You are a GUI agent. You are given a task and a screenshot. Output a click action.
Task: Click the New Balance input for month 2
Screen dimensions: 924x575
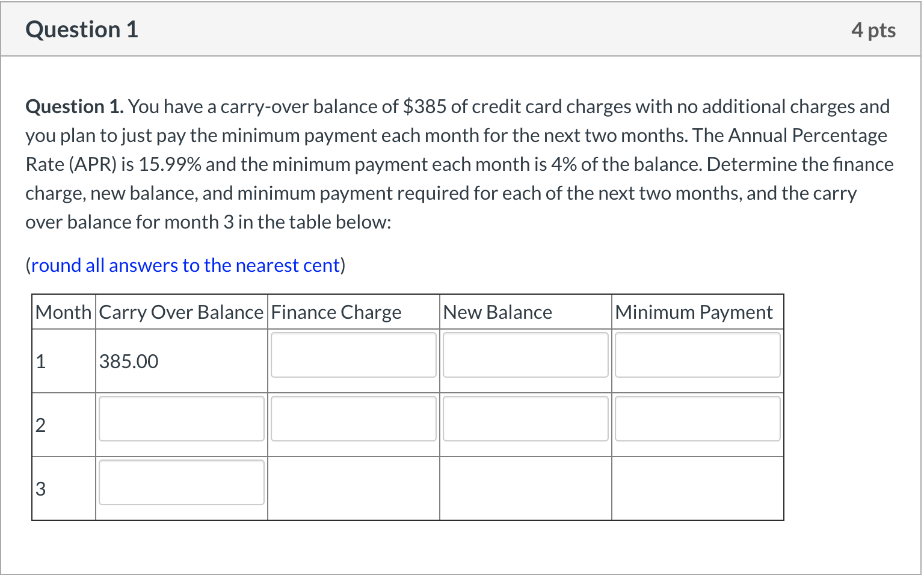point(525,419)
